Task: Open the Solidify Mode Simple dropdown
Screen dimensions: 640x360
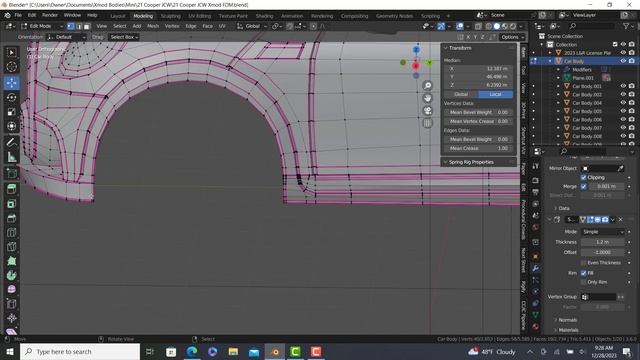Action: coord(602,232)
